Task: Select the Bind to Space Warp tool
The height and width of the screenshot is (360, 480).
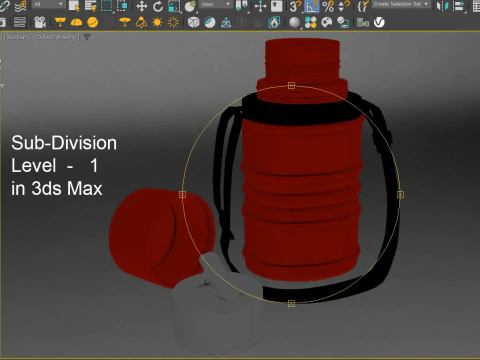Action: point(21,5)
